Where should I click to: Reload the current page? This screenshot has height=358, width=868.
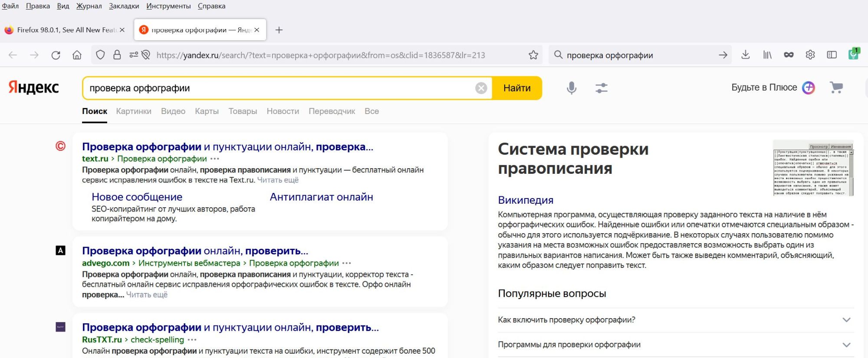point(56,55)
